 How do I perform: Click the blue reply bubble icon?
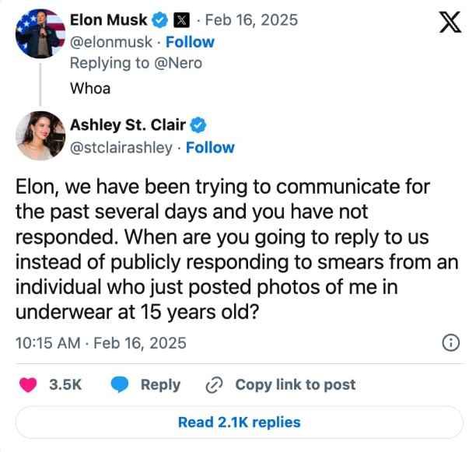pyautogui.click(x=120, y=384)
